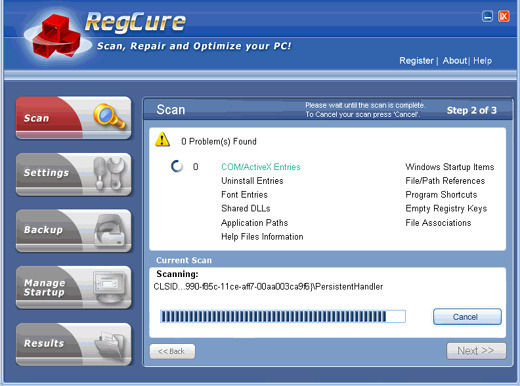Click the CLSID PersistentHandler scanning path
The height and width of the screenshot is (386, 520).
click(x=268, y=287)
